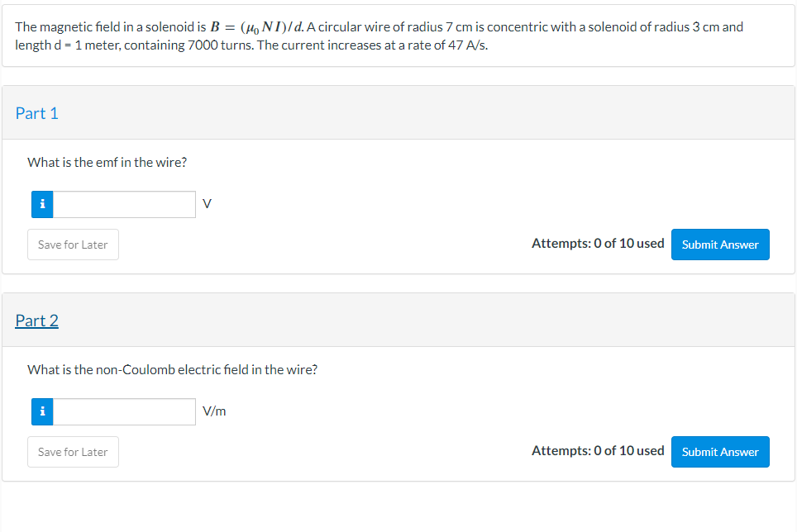Viewport: 797px width, 532px height.
Task: Focus the emf answer input in volts
Action: click(x=124, y=205)
